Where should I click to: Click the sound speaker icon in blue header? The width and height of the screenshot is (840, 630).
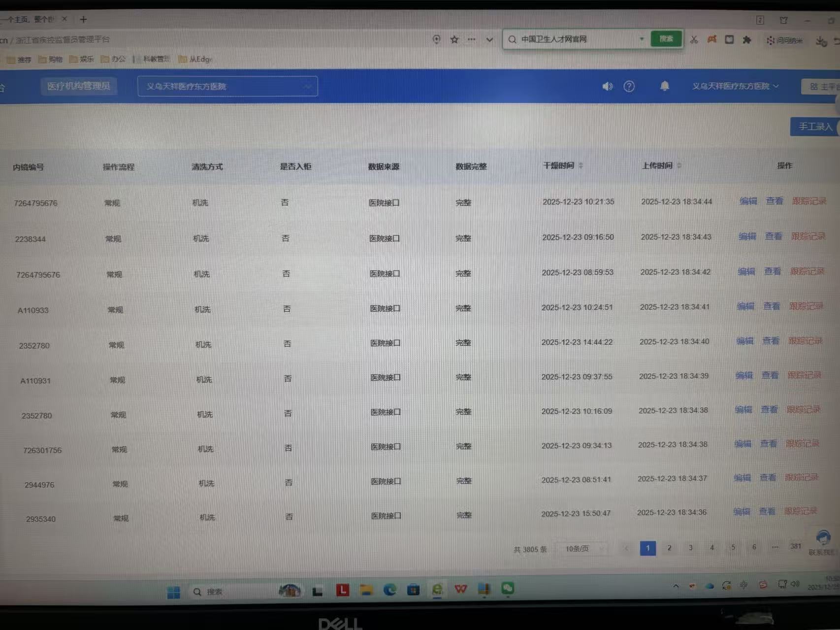point(607,86)
